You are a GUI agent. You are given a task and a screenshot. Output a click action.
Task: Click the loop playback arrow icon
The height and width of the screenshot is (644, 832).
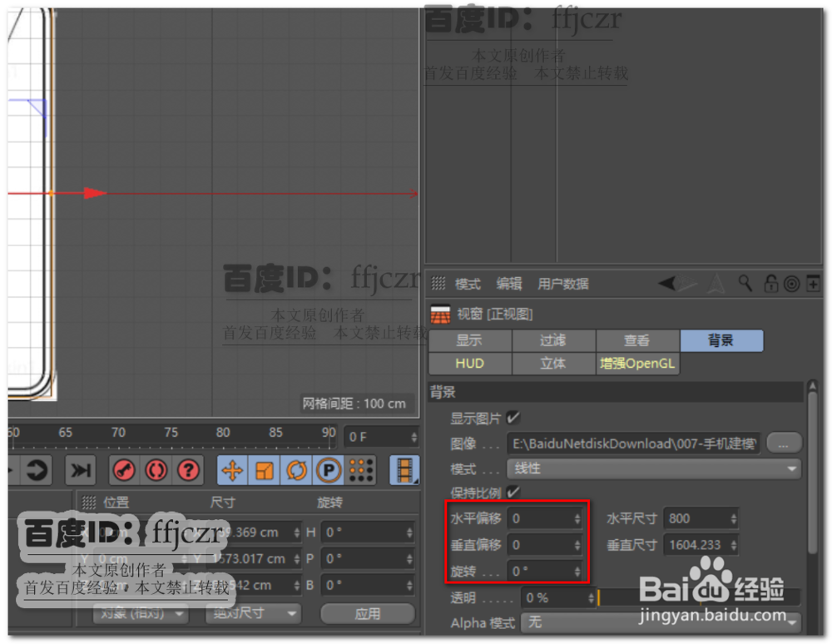point(36,469)
